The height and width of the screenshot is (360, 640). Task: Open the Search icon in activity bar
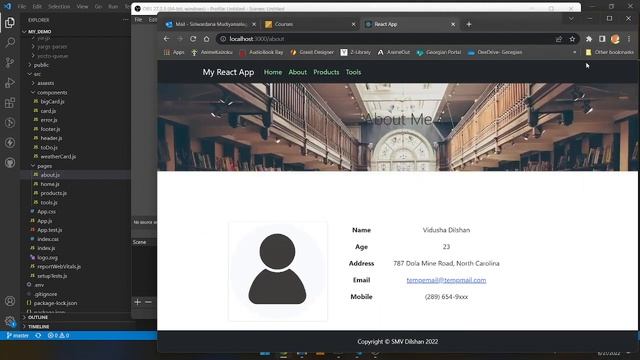[10, 42]
